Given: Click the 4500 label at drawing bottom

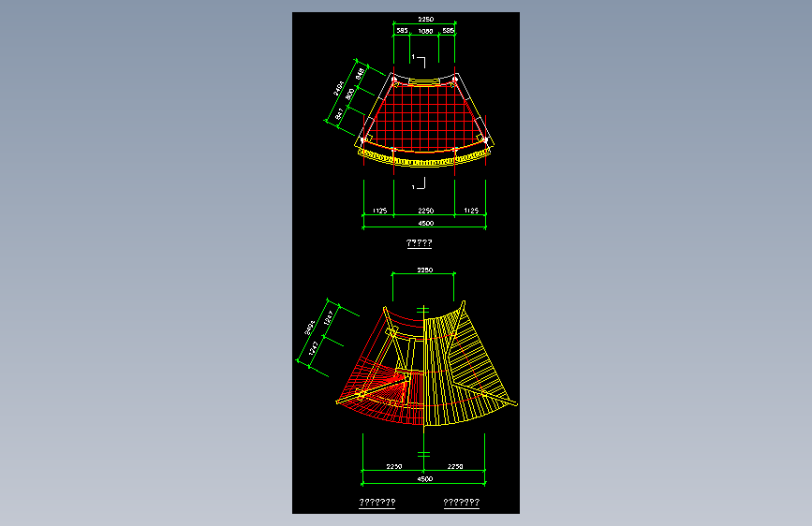Looking at the screenshot, I should click(x=424, y=479).
